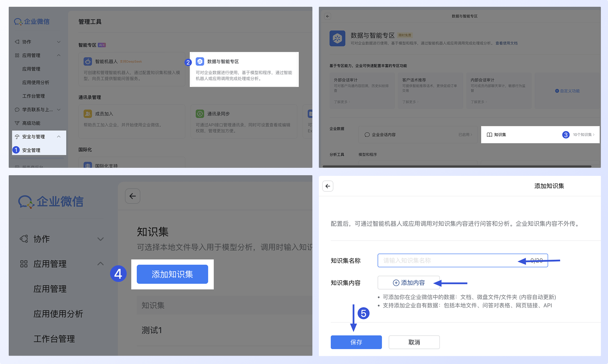The image size is (608, 364).
Task: Click 已启用 on 企业会话内容
Action: pos(465,135)
